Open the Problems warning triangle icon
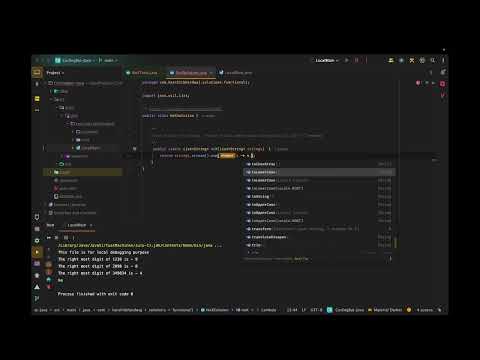 (37, 287)
